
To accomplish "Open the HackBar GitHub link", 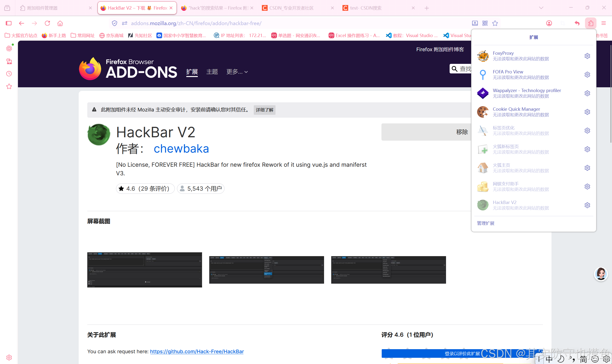I will 197,352.
